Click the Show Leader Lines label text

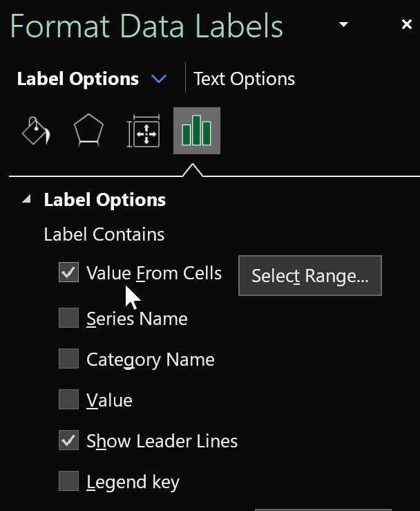coord(162,441)
